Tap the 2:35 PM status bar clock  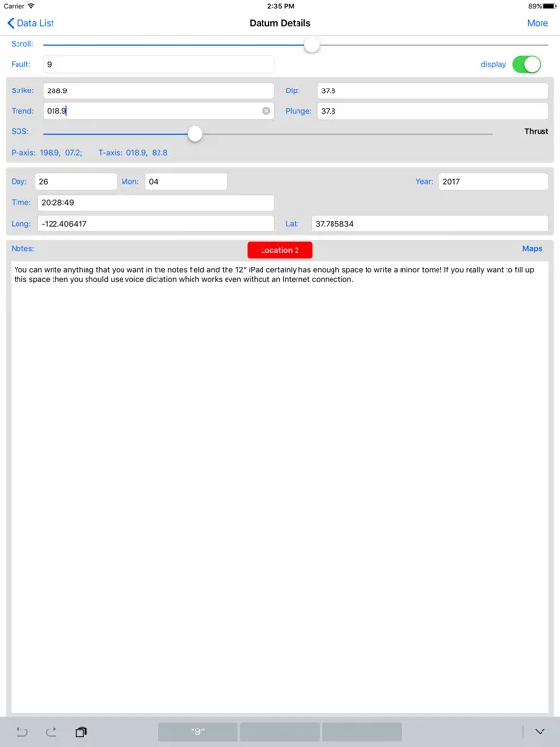(280, 6)
